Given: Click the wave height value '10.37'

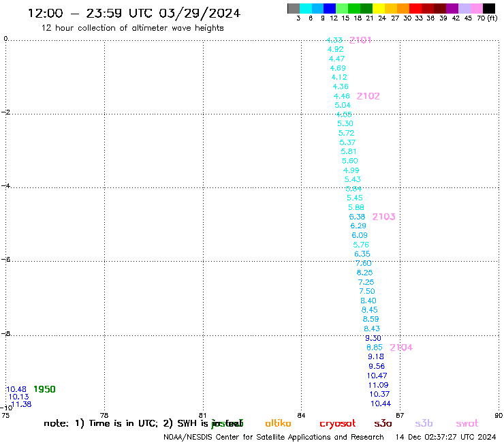Looking at the screenshot, I should (379, 394).
